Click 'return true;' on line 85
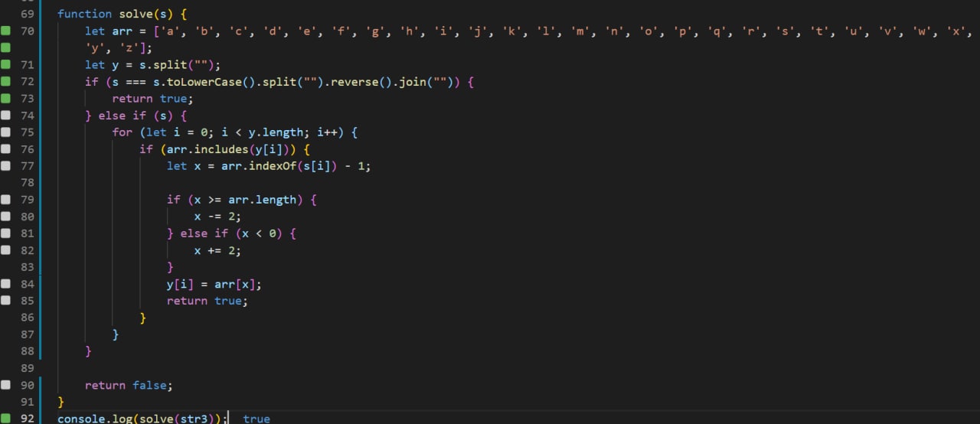The width and height of the screenshot is (980, 424). (x=208, y=301)
